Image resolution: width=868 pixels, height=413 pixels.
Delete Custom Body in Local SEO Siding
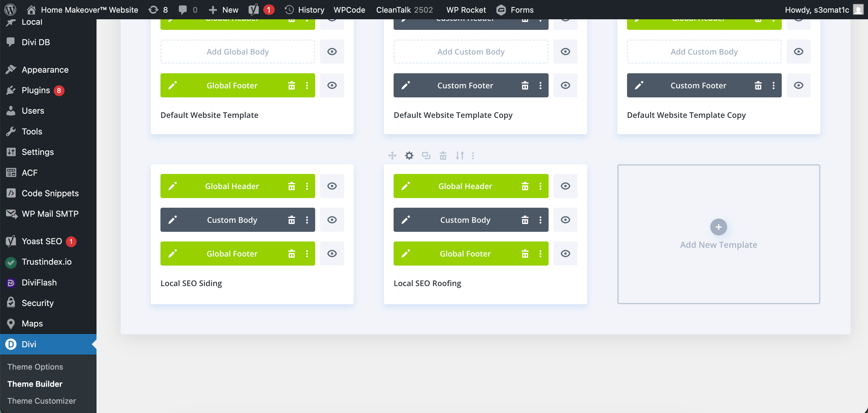pos(291,220)
